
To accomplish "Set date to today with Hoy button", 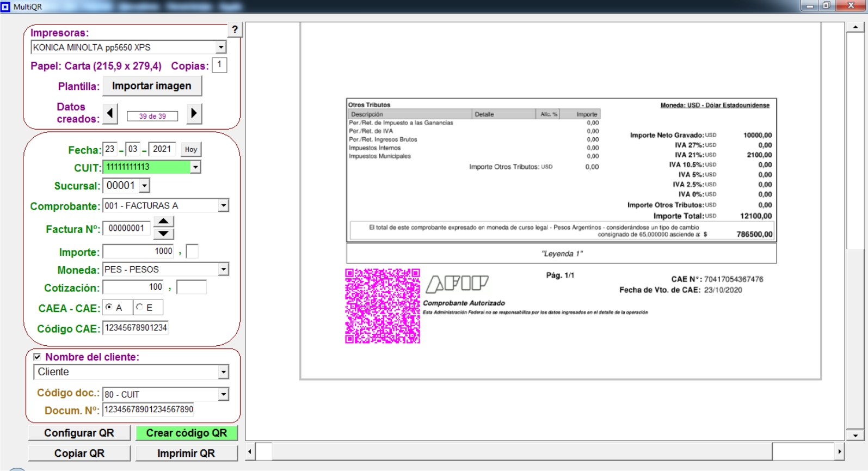I will point(190,149).
